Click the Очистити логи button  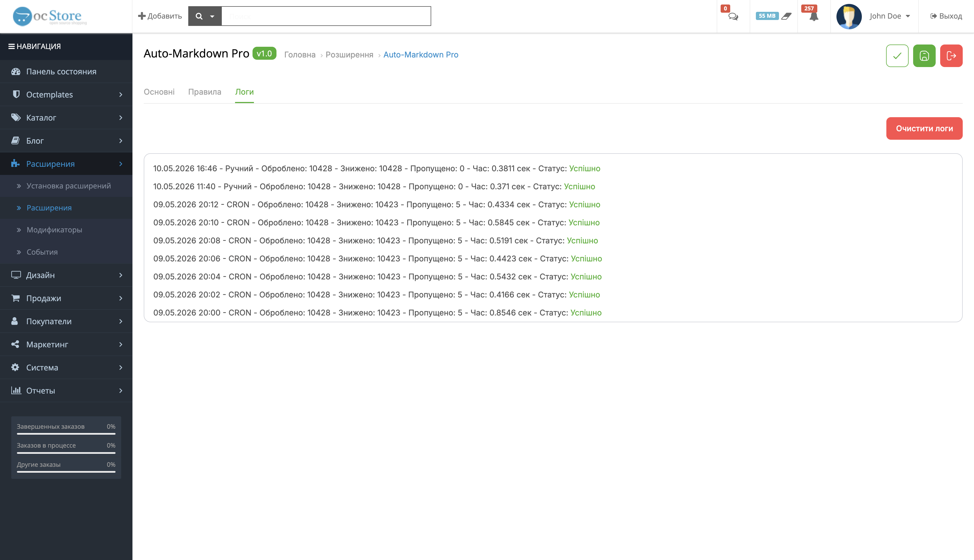tap(924, 128)
